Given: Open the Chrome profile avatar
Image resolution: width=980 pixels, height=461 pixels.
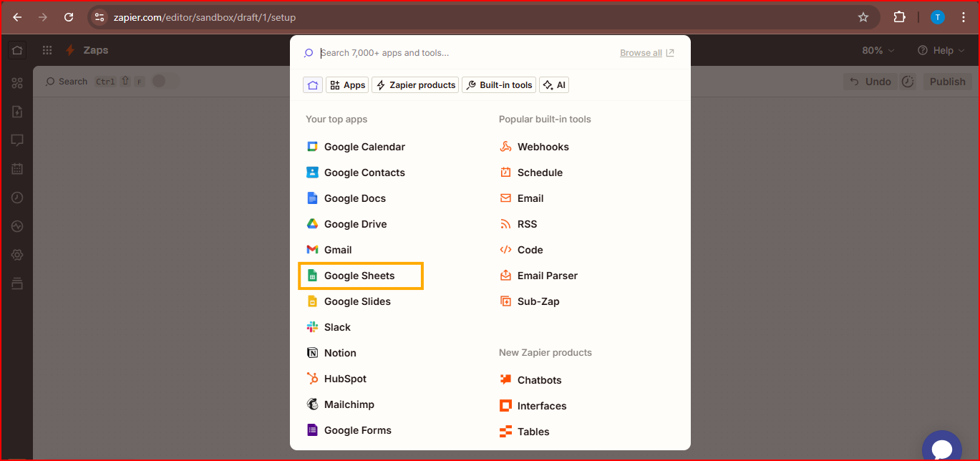Looking at the screenshot, I should click(x=938, y=17).
